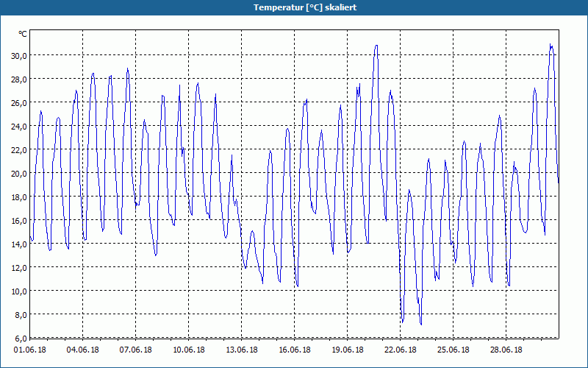This screenshot has height=368, width=588.
Task: Click the 16.06.18 date label
Action: click(295, 350)
